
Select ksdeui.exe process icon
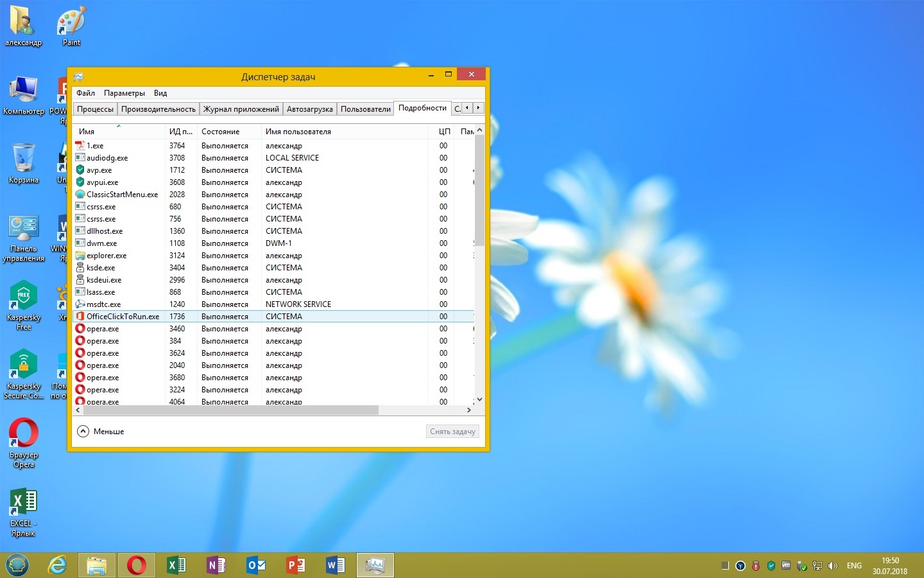(80, 280)
